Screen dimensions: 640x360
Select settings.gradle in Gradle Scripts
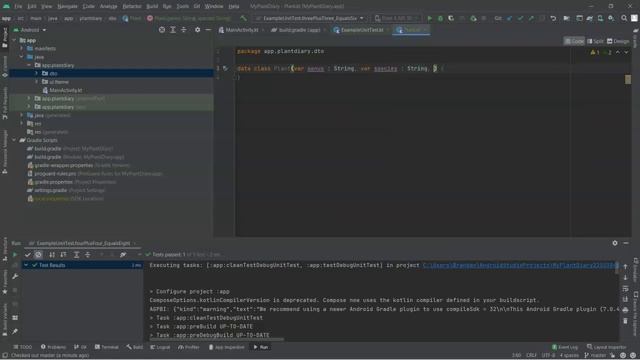point(66,190)
